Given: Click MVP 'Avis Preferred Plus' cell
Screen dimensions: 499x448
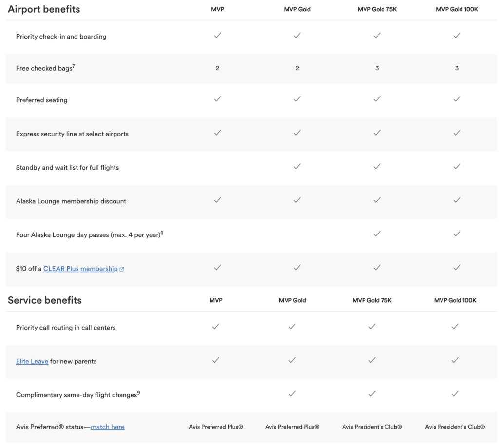Looking at the screenshot, I should (216, 427).
